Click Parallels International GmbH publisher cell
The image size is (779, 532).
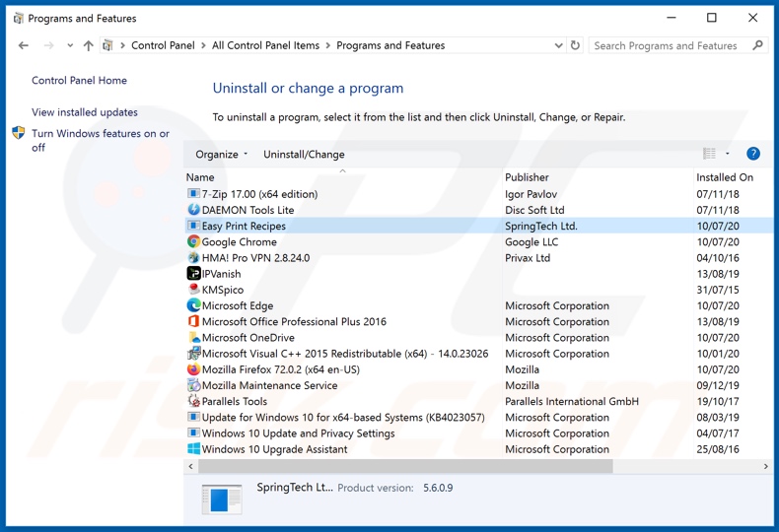pos(572,401)
